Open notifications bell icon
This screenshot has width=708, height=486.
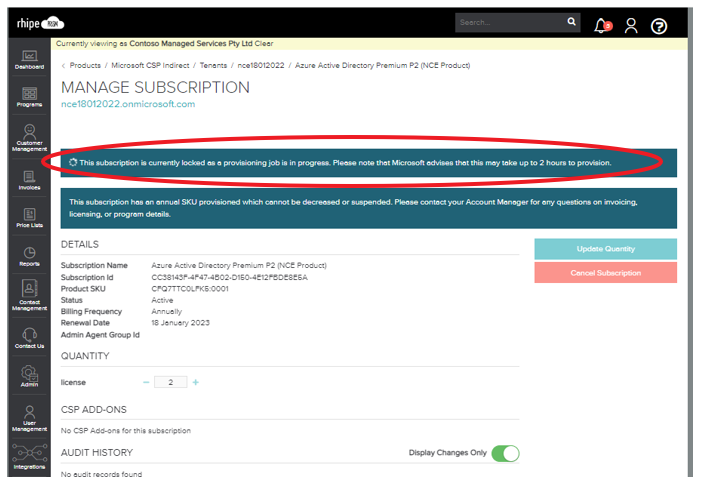pos(602,26)
